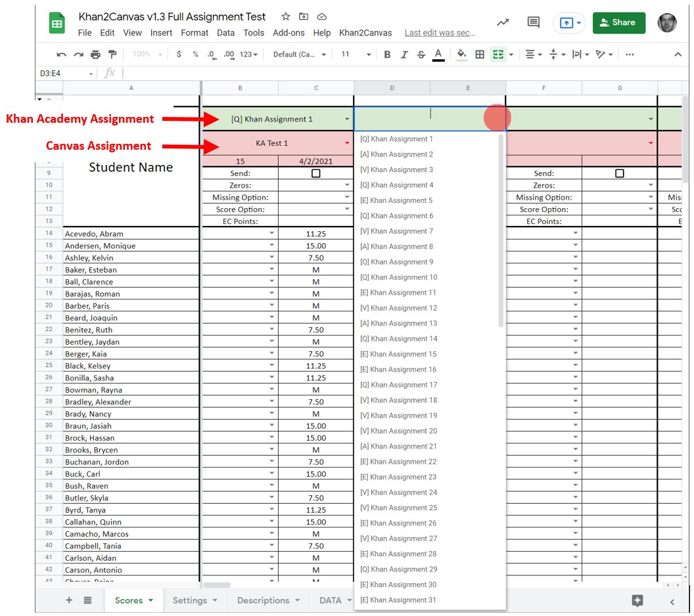Screen dimensions: 694x616
Task: Click the Share button
Action: click(618, 22)
